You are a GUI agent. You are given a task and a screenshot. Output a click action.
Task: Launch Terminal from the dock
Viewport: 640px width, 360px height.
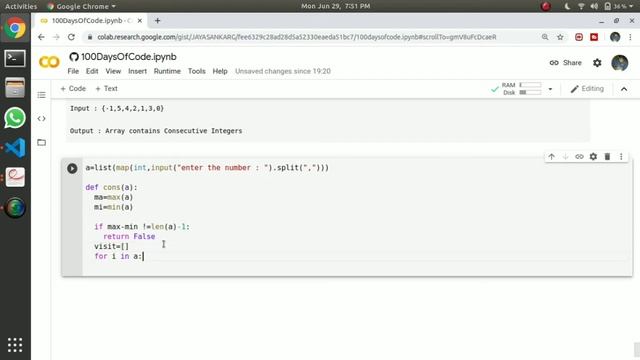coord(15,58)
